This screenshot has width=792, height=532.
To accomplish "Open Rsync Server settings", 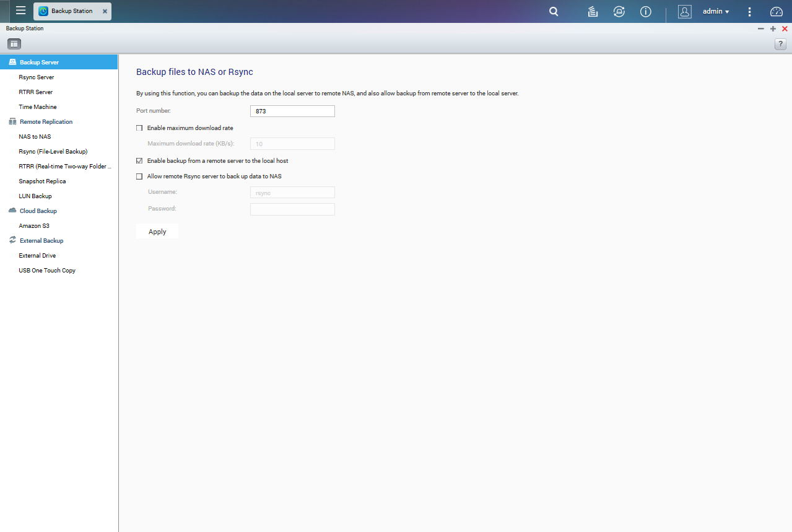I will tap(37, 77).
